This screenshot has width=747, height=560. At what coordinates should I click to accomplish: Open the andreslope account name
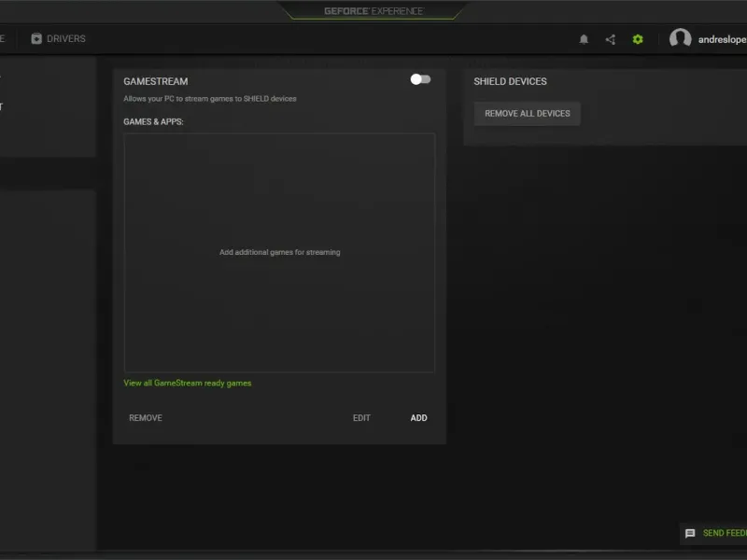pyautogui.click(x=722, y=39)
